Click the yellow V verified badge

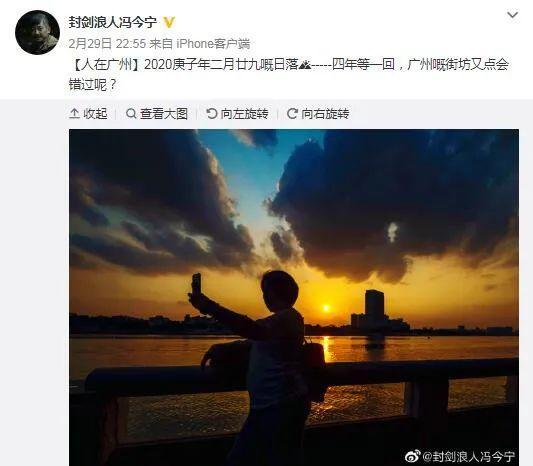click(169, 22)
